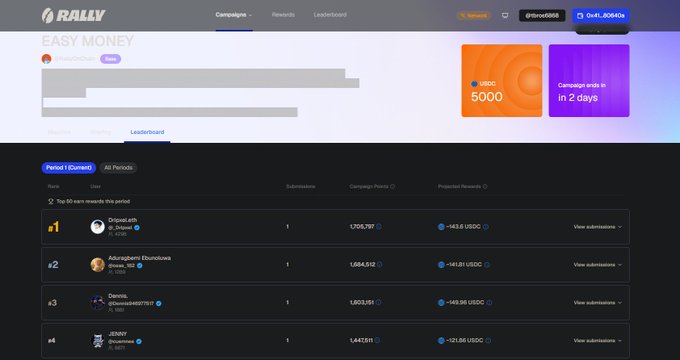Click USDC coin icon in rank #1 row
Screen dimensions: 680x360
click(x=441, y=227)
